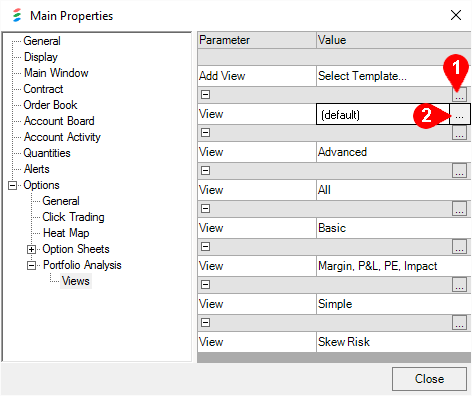Open ellipsis button above the Simple view
The image size is (472, 396).
click(x=459, y=285)
